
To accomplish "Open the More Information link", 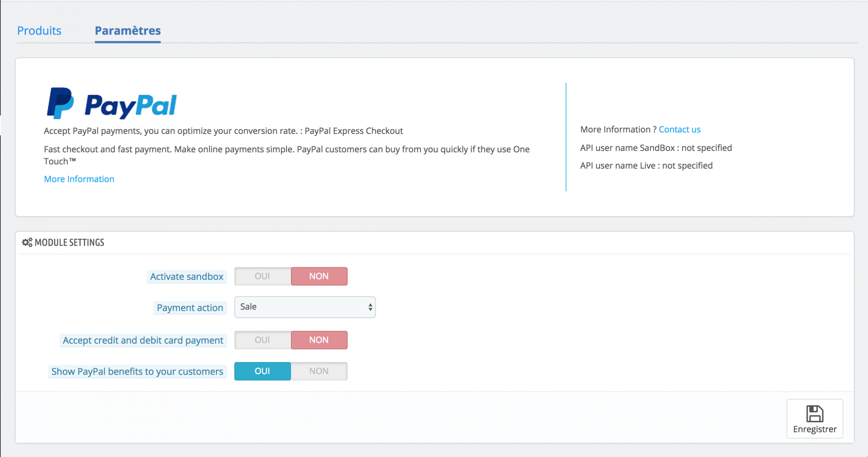I will tap(79, 179).
